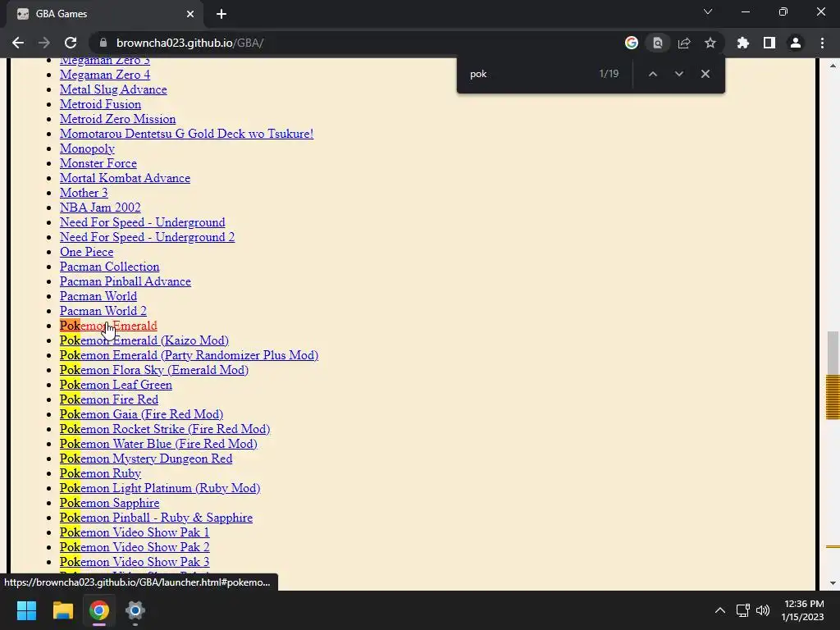
Task: Close the GBA Games tab
Action: pos(190,14)
